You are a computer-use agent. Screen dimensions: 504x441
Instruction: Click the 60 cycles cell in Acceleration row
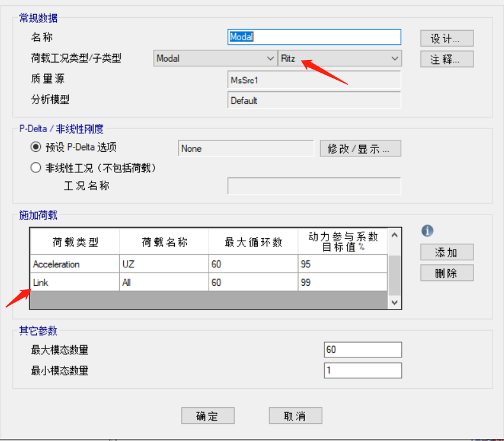(253, 264)
